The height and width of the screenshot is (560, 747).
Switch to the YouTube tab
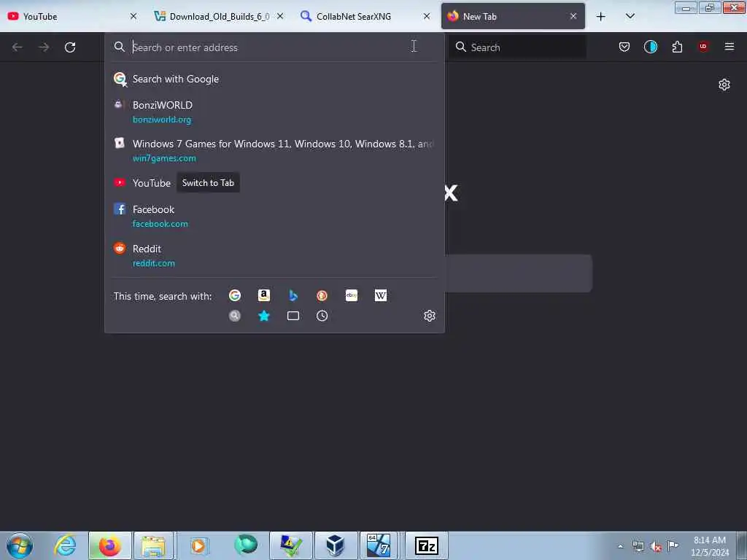pos(71,16)
